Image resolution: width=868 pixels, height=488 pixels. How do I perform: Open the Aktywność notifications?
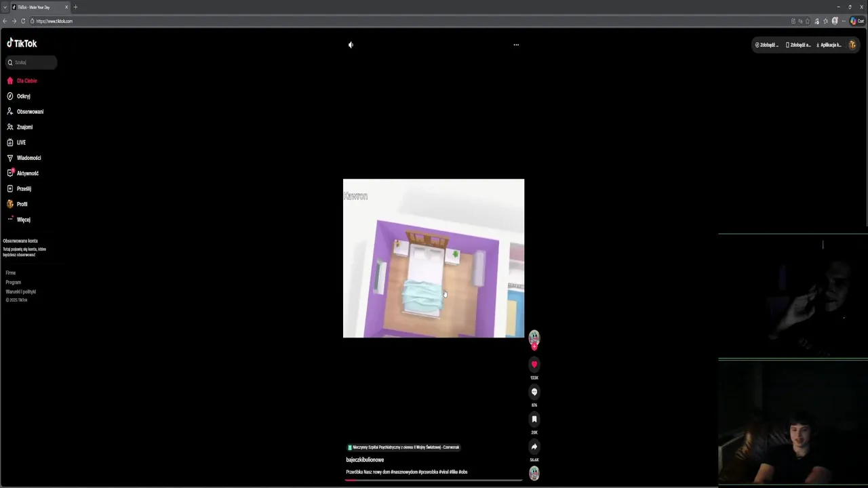click(23, 174)
